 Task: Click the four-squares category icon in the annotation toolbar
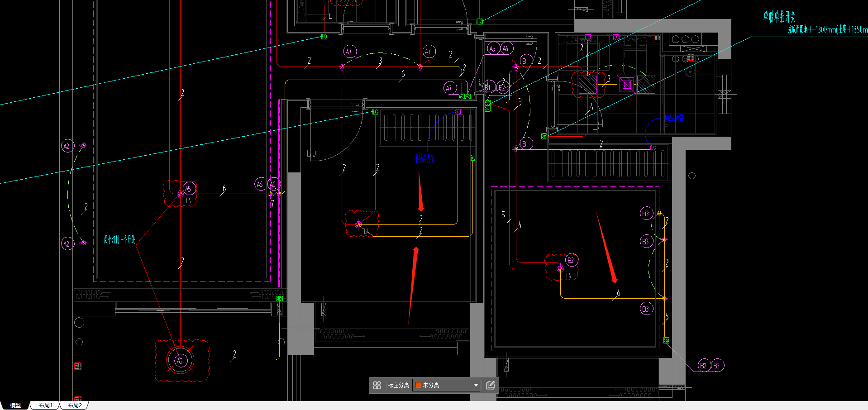tap(377, 385)
